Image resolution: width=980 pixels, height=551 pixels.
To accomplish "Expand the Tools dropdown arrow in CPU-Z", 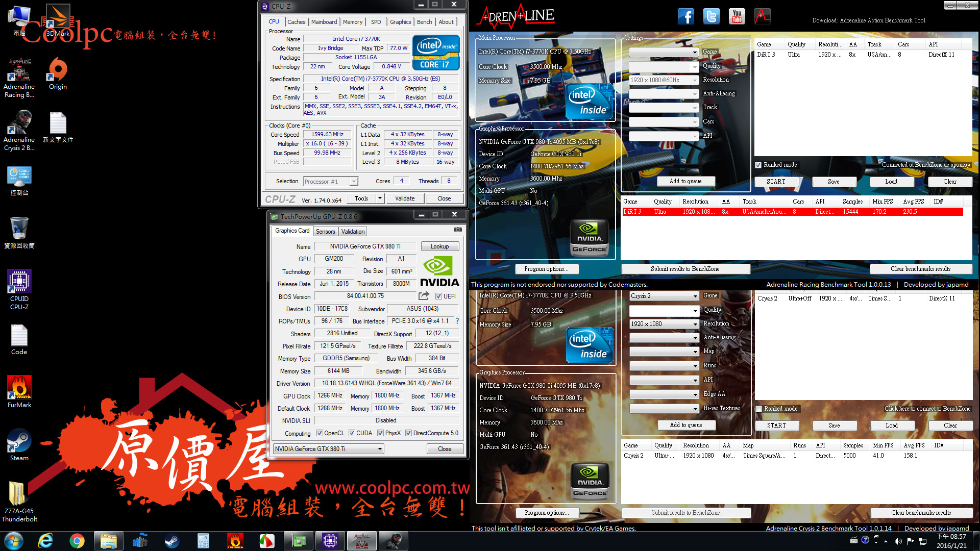I will pos(380,198).
